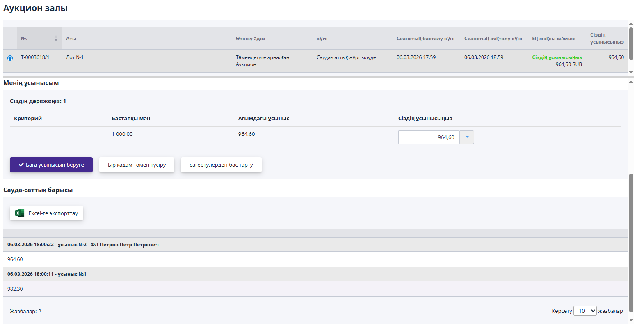Click the up arrow on the lower panel scrollbar
The image size is (644, 330).
(631, 82)
